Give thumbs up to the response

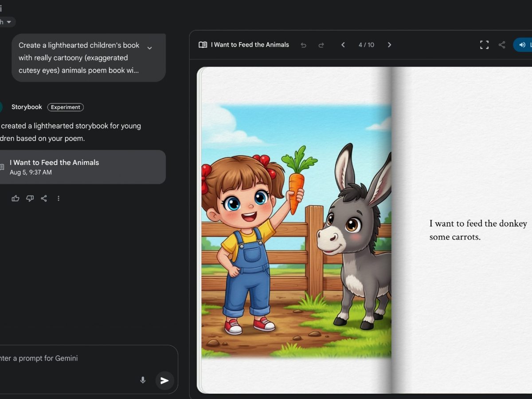coord(16,199)
